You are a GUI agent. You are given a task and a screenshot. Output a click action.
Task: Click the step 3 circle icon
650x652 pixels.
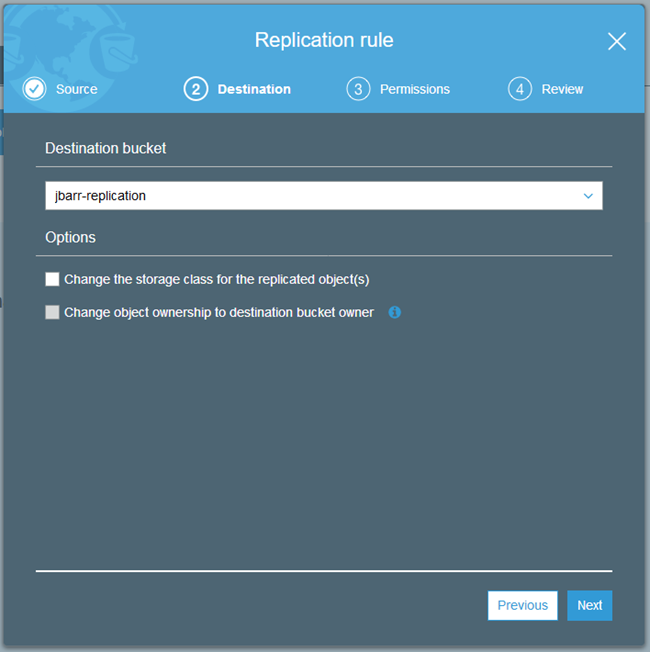click(358, 89)
